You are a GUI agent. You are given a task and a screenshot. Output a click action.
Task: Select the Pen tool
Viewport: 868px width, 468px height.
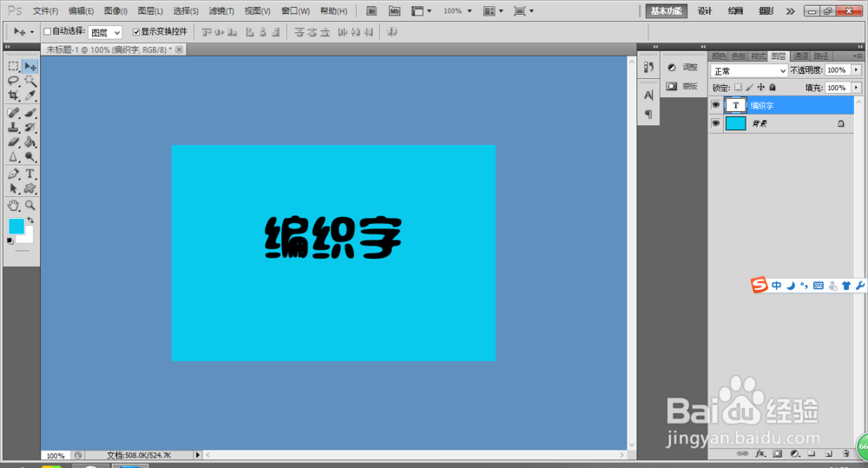pos(14,174)
